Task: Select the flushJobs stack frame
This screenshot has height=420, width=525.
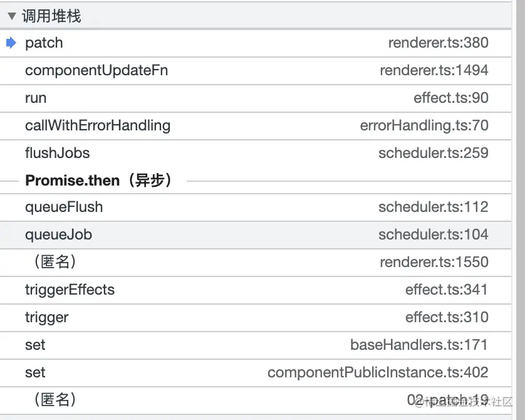Action: point(58,153)
